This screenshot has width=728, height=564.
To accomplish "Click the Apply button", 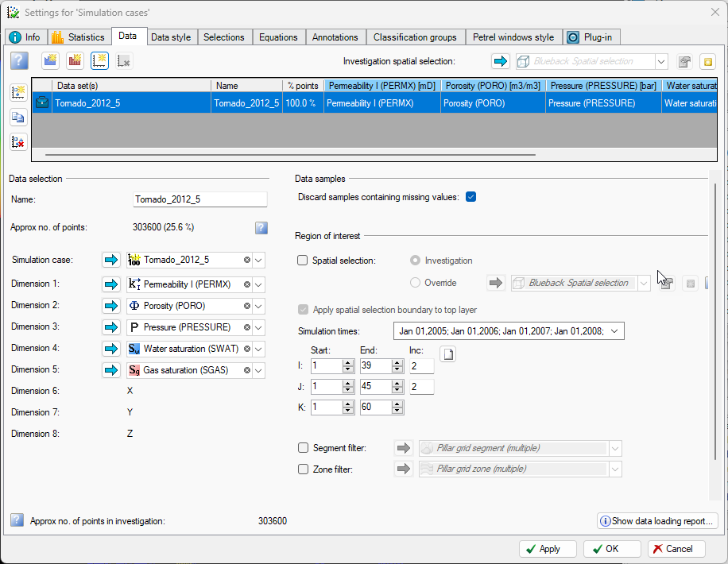I will [x=548, y=549].
